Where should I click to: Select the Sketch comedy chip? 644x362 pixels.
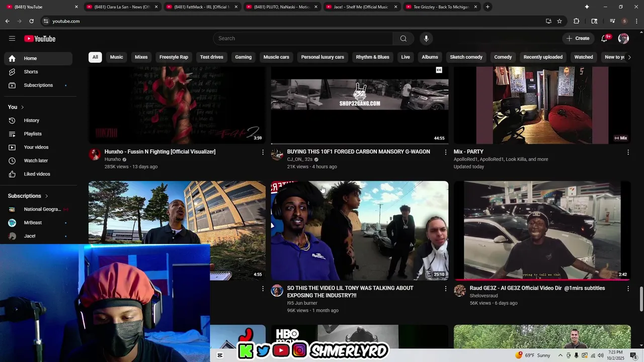tap(466, 57)
